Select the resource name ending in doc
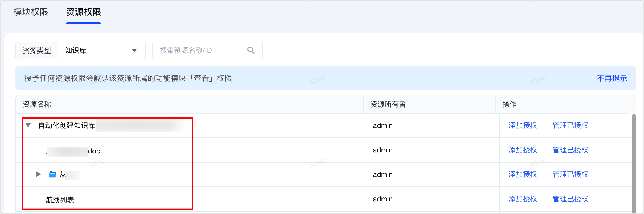Screen dimensions: 644x214 pos(73,151)
